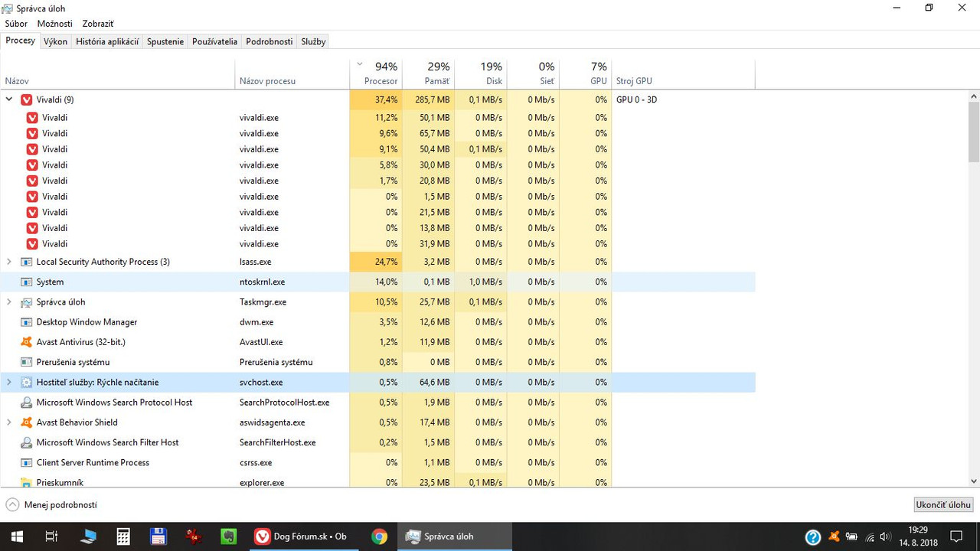
Task: Click the Avast Behavior Shield icon
Action: (27, 422)
